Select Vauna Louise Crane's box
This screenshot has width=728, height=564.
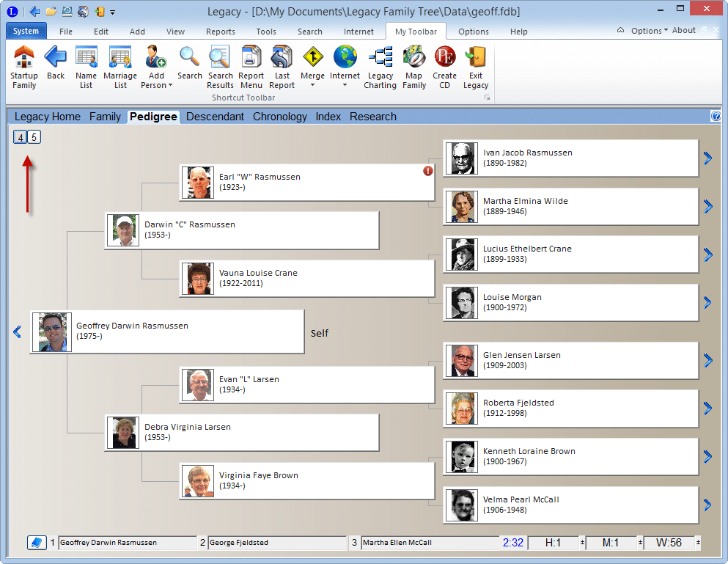pyautogui.click(x=307, y=278)
